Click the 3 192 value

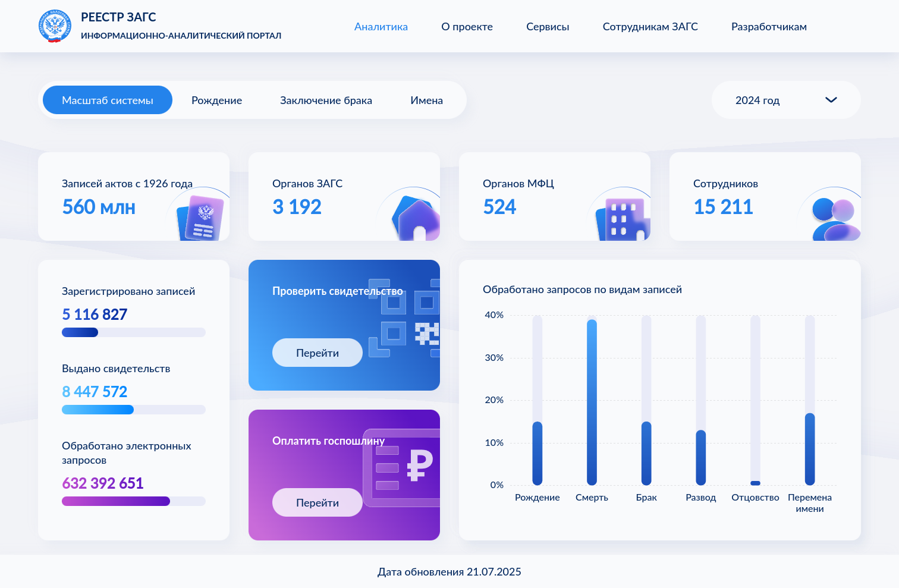(297, 207)
